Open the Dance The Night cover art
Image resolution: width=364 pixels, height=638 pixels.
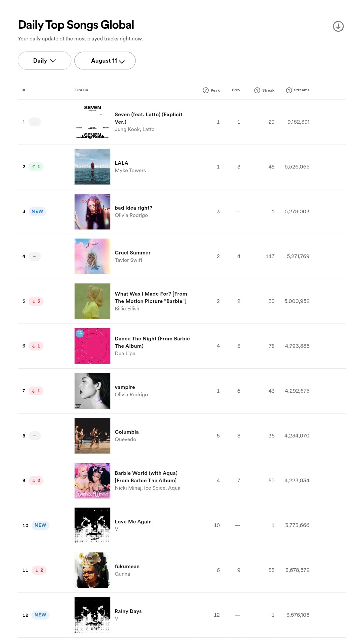click(92, 346)
